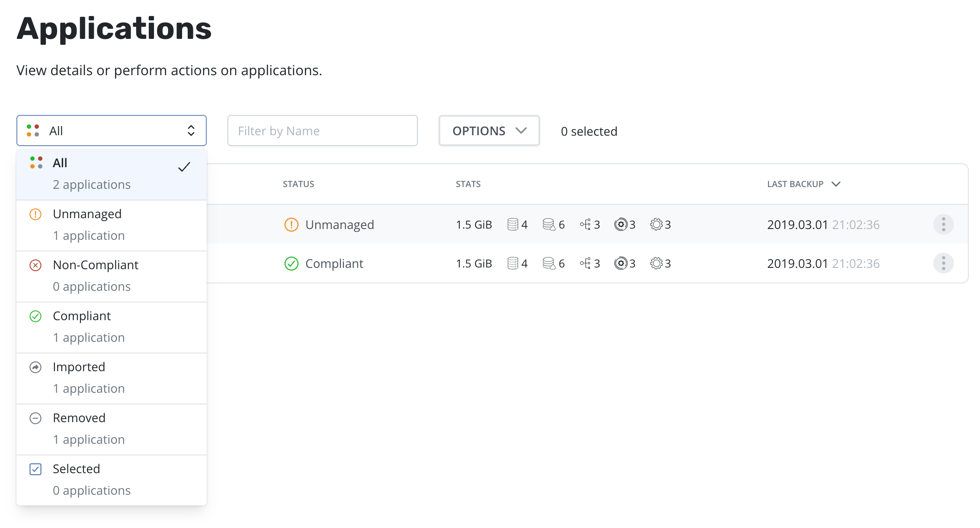Viewport: 980px width, 528px height.
Task: Click the backup date in the Compliant row
Action: [823, 264]
